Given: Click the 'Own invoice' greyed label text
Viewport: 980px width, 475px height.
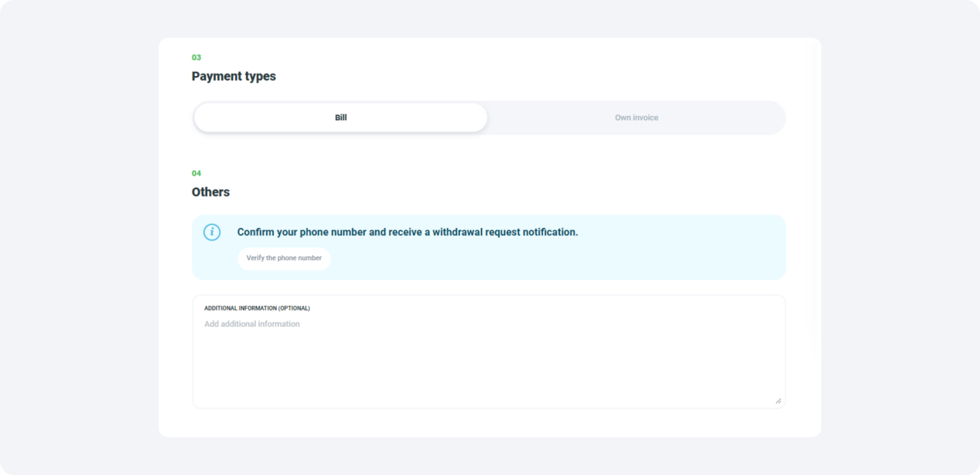Looking at the screenshot, I should coord(636,118).
